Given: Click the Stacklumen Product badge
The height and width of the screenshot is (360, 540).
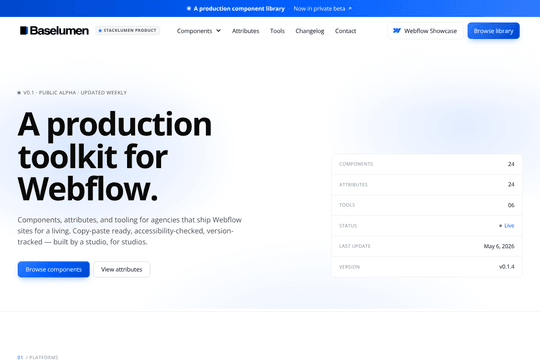Looking at the screenshot, I should (x=128, y=31).
